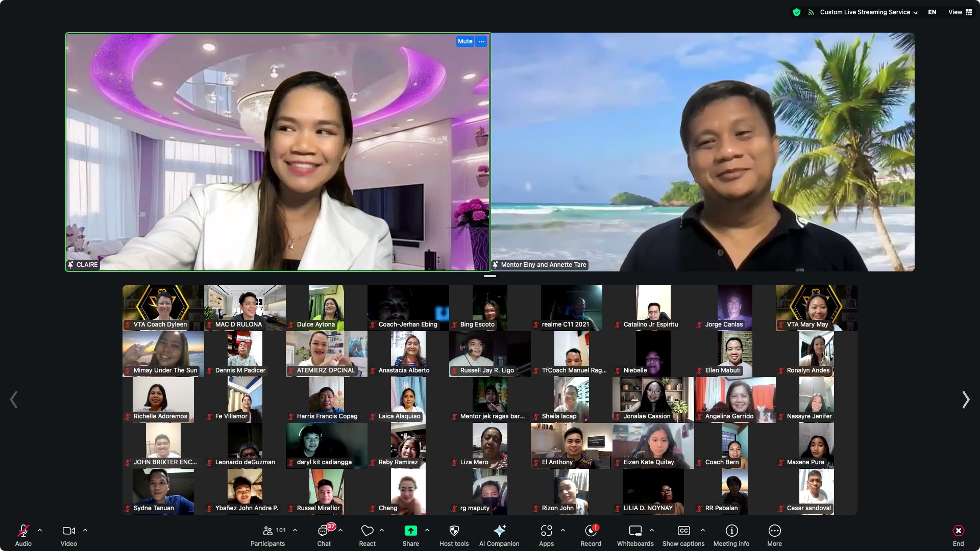Click the live streaming status icon

click(x=811, y=12)
